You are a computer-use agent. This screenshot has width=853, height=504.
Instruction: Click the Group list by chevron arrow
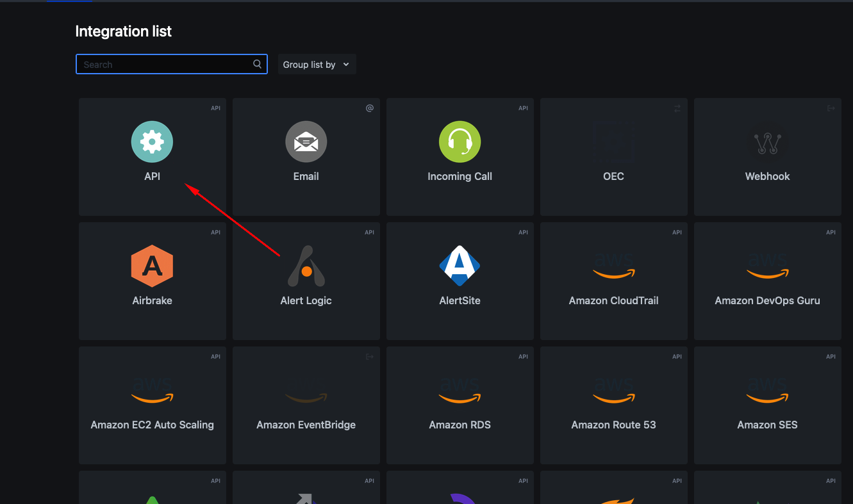click(x=346, y=65)
